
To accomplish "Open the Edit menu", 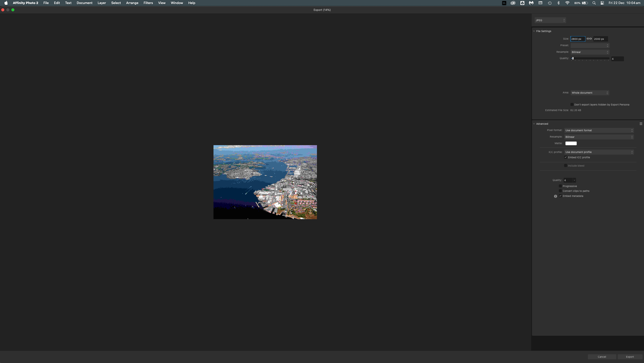I will (57, 3).
